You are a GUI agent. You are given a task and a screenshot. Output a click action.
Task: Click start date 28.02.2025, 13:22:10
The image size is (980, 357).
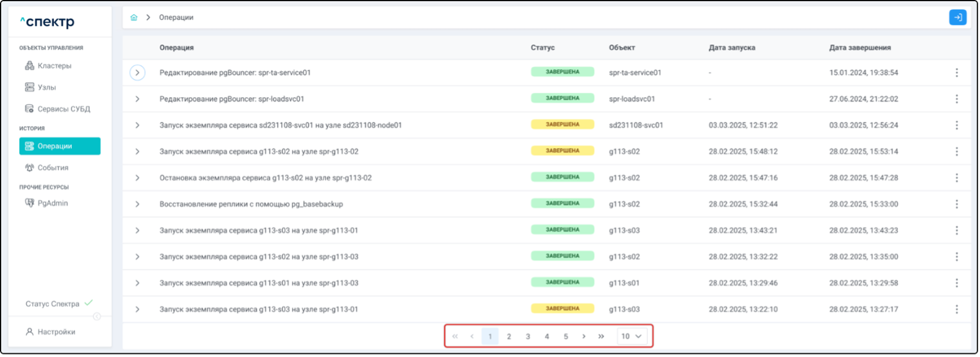click(743, 309)
